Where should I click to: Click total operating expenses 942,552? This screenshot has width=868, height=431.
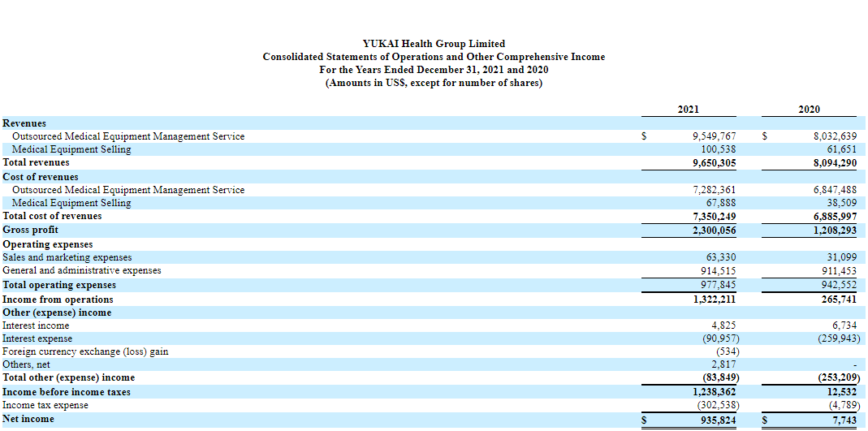[x=839, y=285]
